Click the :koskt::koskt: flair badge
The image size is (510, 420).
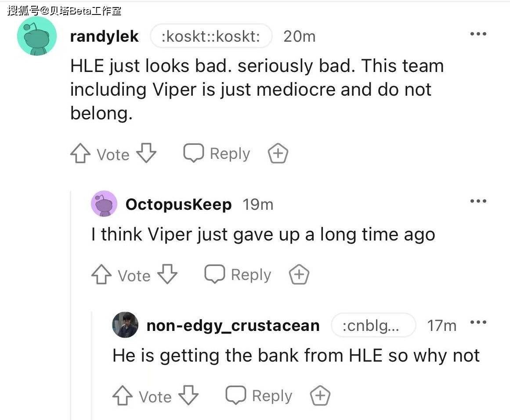(x=211, y=36)
